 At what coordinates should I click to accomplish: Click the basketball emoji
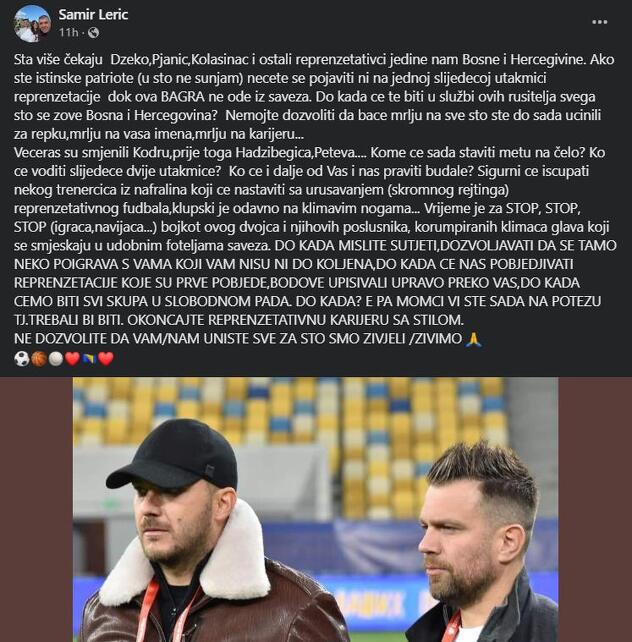[x=39, y=359]
